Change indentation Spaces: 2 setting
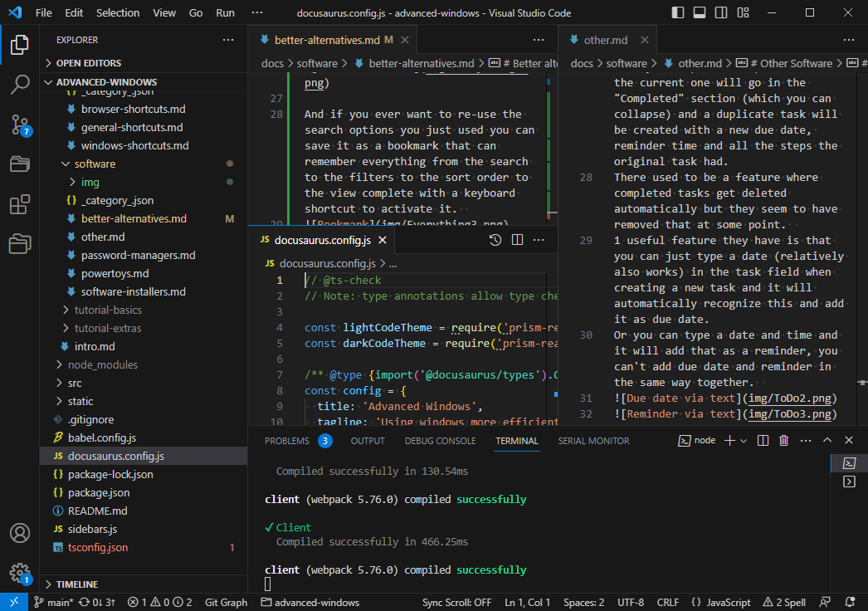Viewport: 868px width, 611px height. 583,602
